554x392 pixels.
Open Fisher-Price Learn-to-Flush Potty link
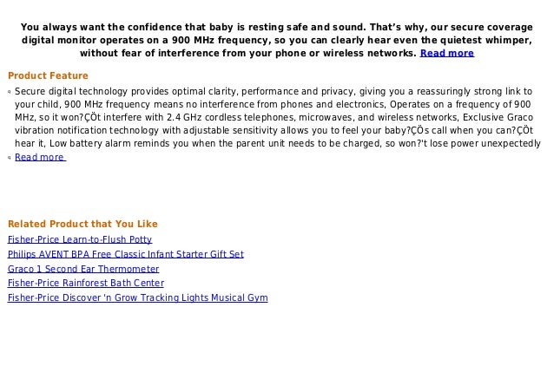pos(80,239)
